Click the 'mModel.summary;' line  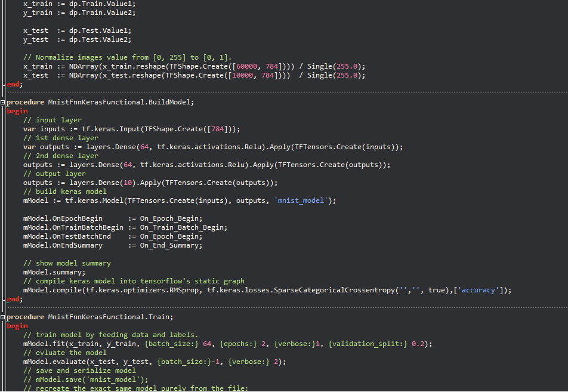54,272
